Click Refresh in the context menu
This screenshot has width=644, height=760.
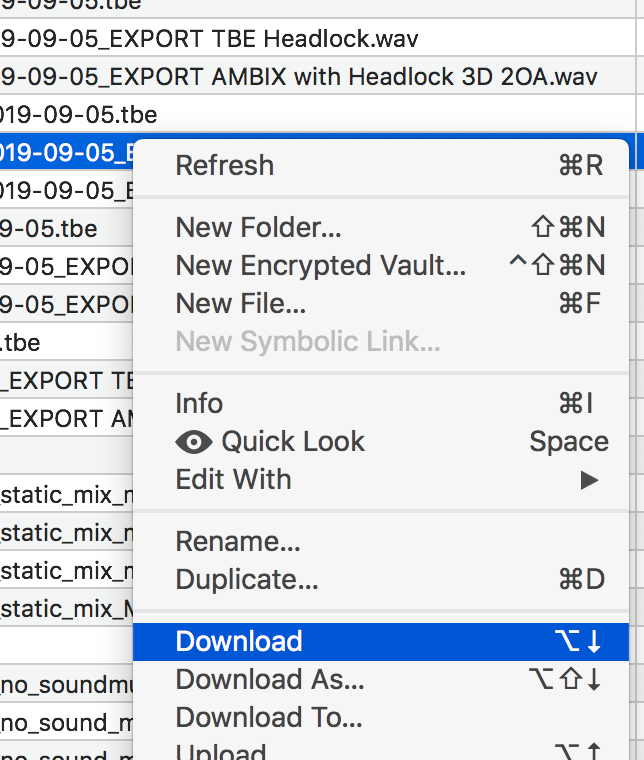(225, 165)
